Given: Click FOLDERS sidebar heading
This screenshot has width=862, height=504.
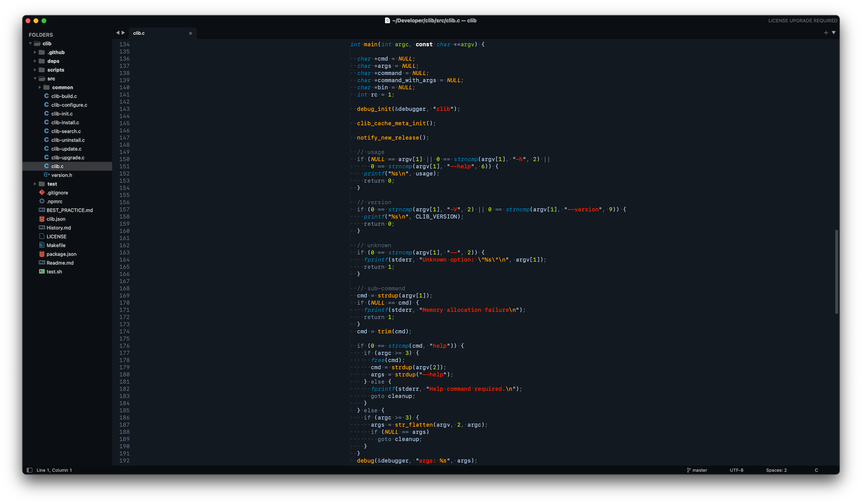Looking at the screenshot, I should [41, 35].
